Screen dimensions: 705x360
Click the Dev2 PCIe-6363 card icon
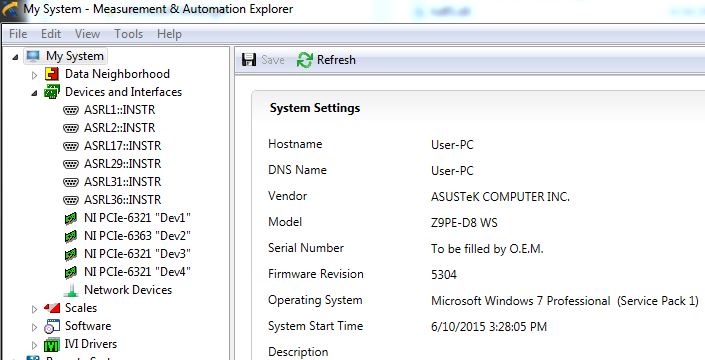click(x=71, y=236)
